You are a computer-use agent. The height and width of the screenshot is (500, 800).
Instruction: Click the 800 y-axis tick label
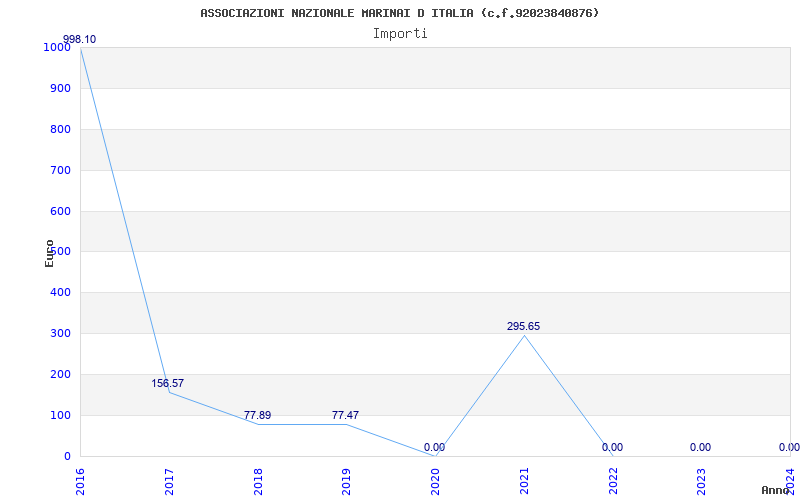tap(60, 129)
